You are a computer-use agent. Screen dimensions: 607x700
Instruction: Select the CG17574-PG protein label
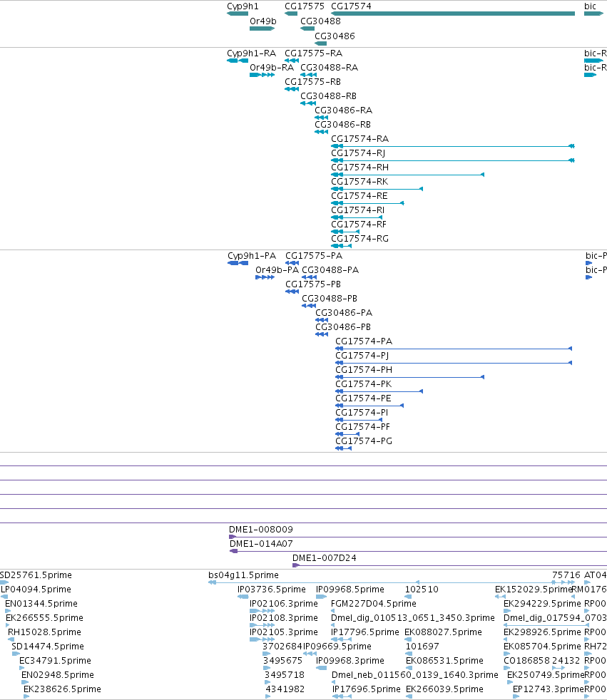click(x=364, y=441)
